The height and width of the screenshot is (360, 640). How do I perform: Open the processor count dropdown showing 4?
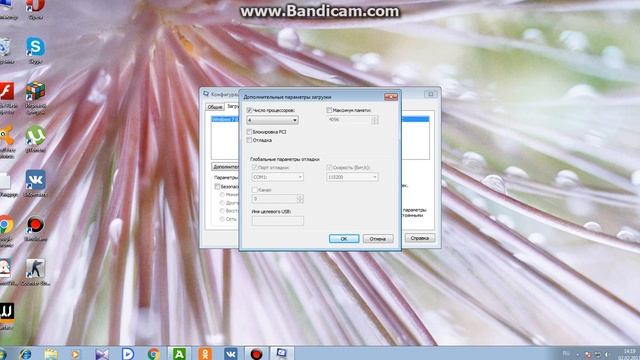(272, 120)
